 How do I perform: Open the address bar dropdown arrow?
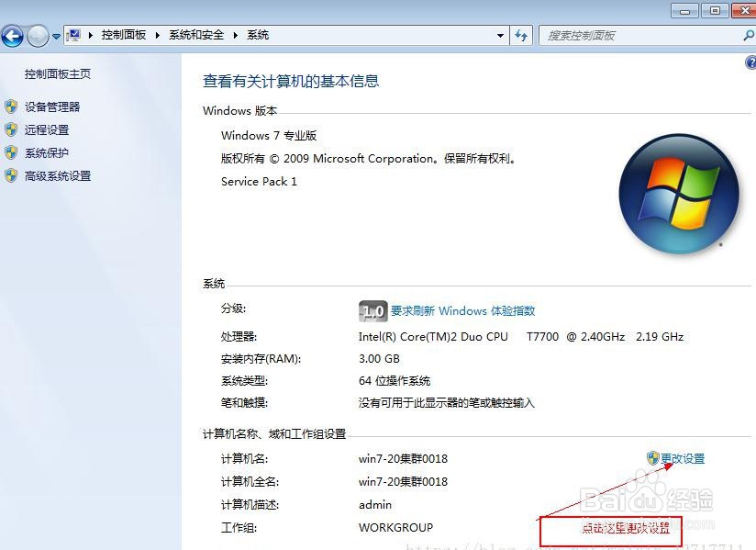coord(500,35)
